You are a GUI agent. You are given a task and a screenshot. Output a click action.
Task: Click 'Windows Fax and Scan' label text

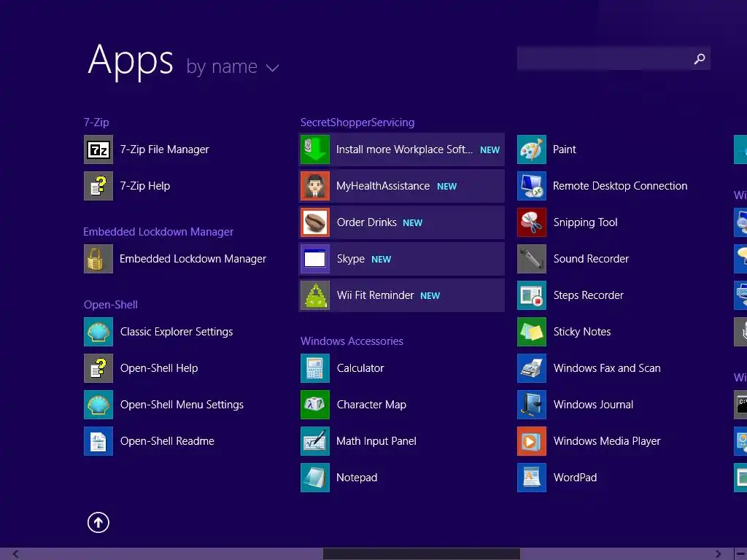tap(607, 368)
